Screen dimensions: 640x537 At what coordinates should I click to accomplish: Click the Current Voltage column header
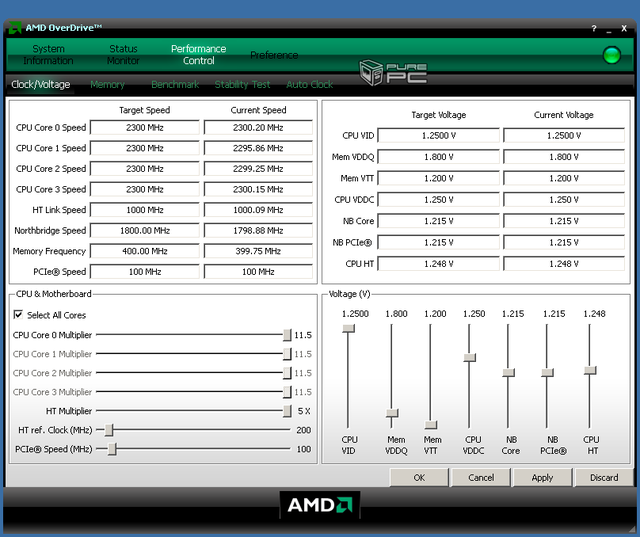[x=564, y=115]
